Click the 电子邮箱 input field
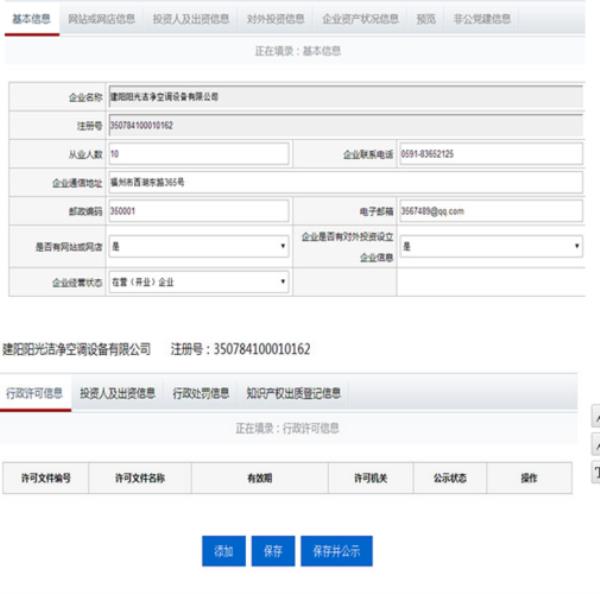Image resolution: width=600 pixels, height=594 pixels. tap(491, 211)
